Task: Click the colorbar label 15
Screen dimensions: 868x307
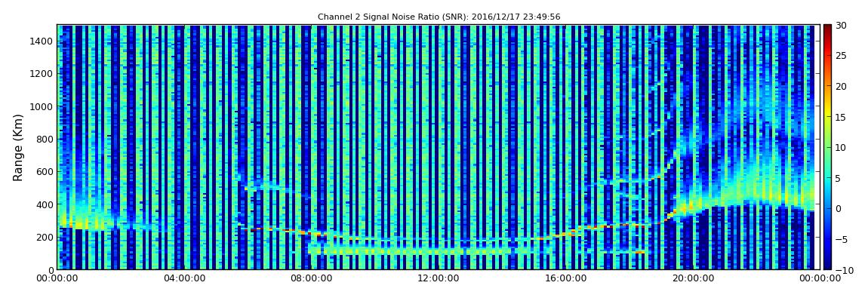Action: (842, 117)
